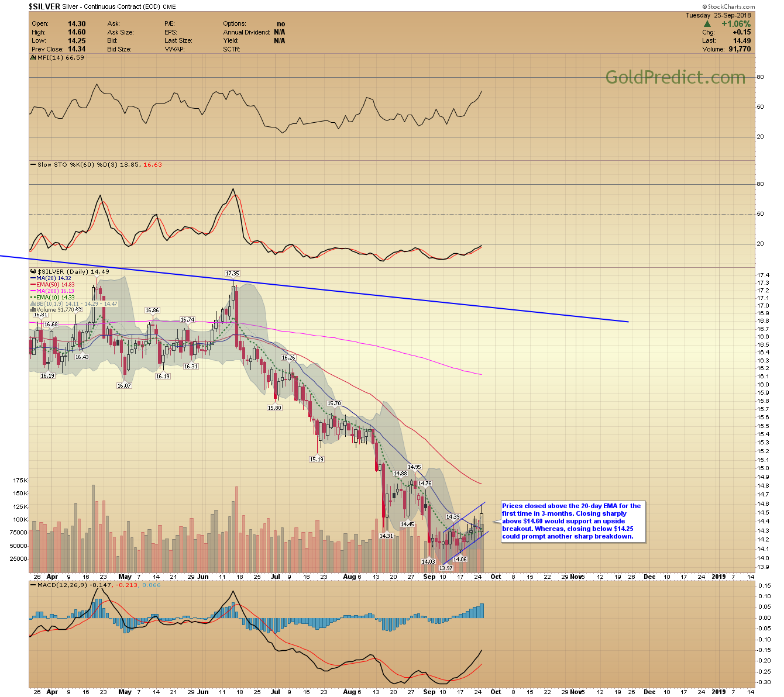The height and width of the screenshot is (697, 784).
Task: Click the "15.80" price low label
Action: [274, 408]
